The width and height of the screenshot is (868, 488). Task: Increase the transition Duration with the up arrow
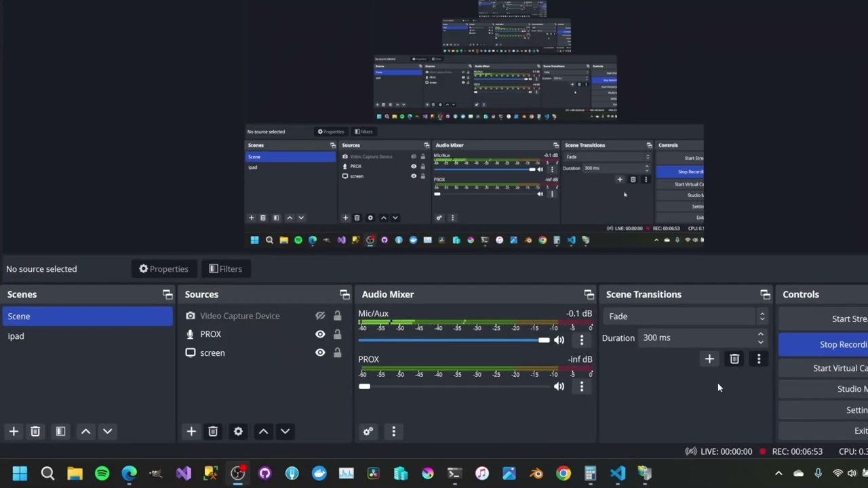[x=760, y=333]
